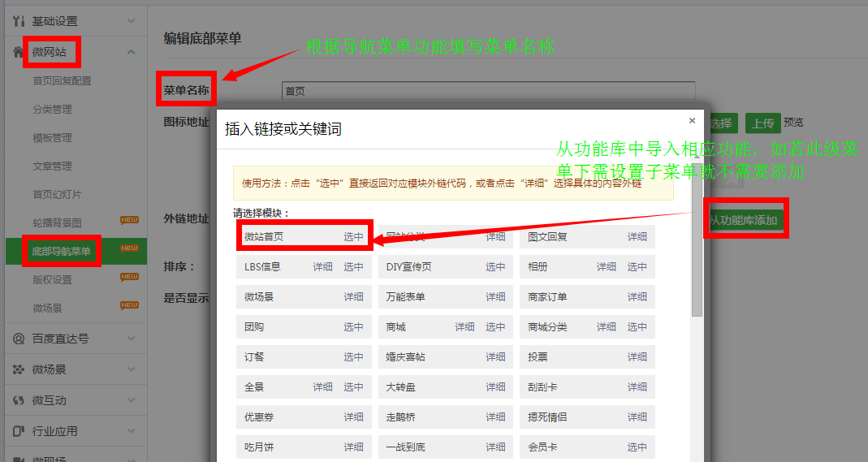Click the green 上传 button
The image size is (868, 462).
click(762, 123)
